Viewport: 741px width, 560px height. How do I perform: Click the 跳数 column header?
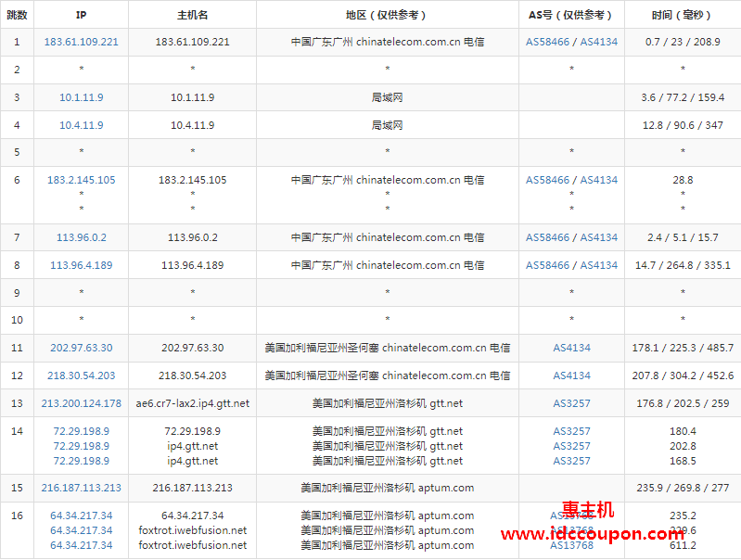17,15
